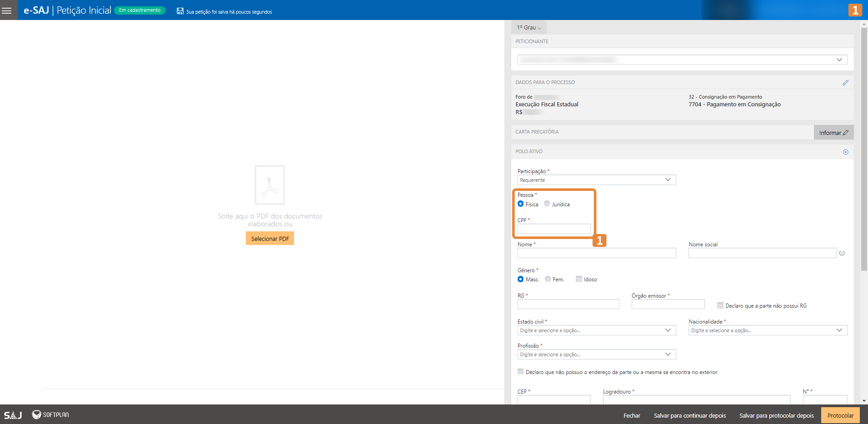Tick the Idoso checkbox

pos(579,279)
